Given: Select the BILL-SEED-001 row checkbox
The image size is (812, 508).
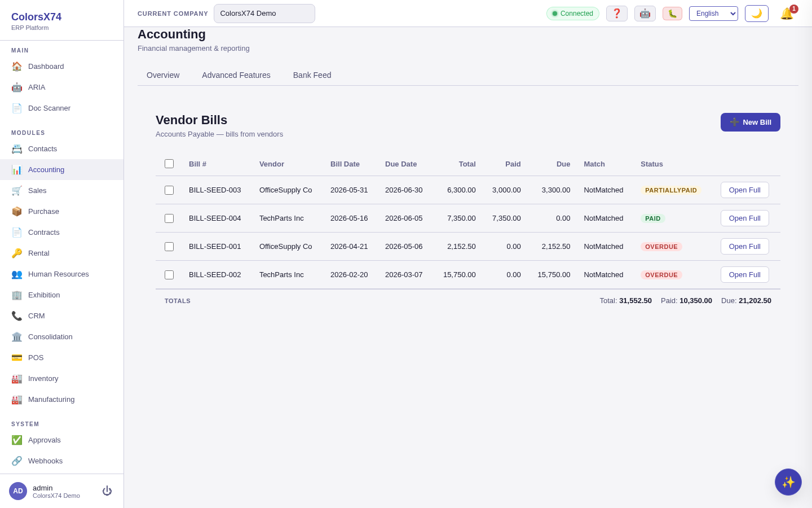Looking at the screenshot, I should pyautogui.click(x=169, y=247).
